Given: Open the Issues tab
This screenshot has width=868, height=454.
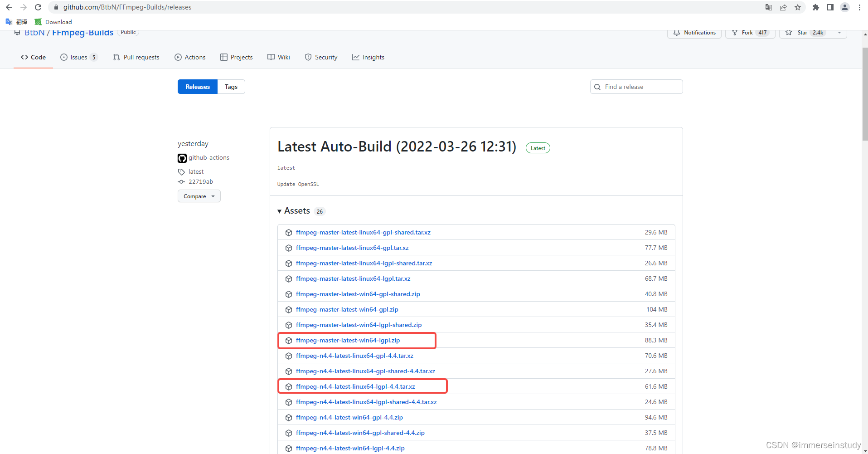Looking at the screenshot, I should point(79,57).
